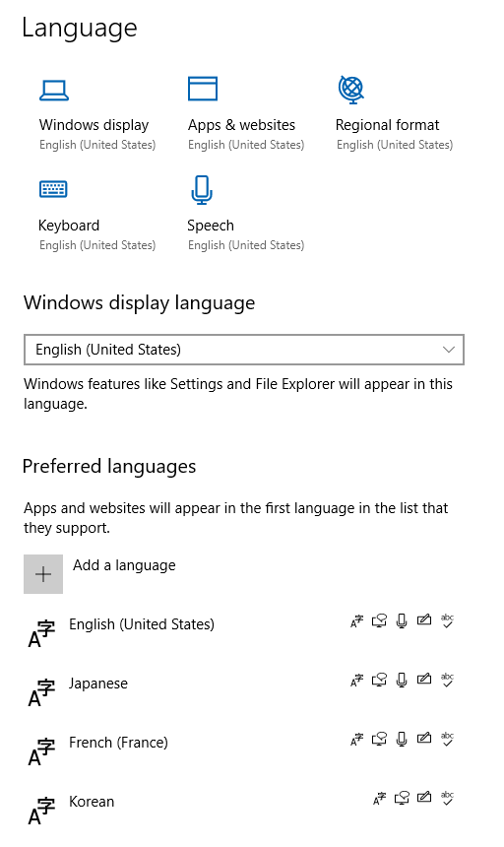Click the Preferred languages heading
This screenshot has height=847, width=504.
tap(109, 466)
